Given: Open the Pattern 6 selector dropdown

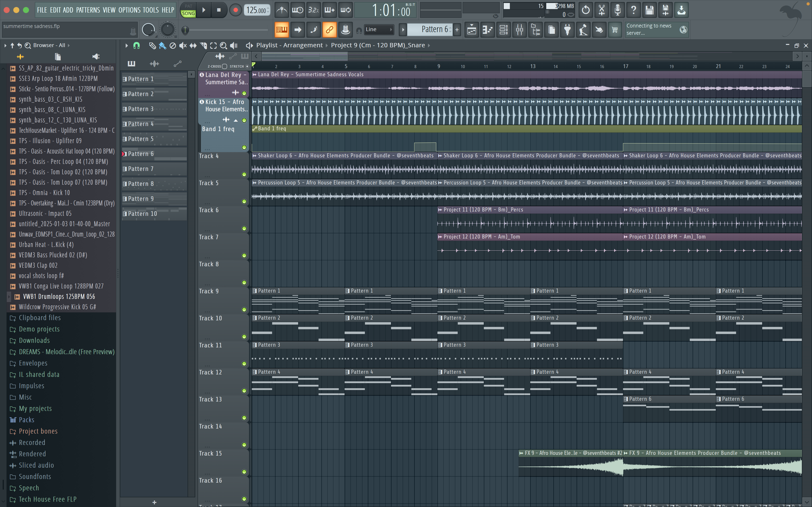Looking at the screenshot, I should coord(431,29).
